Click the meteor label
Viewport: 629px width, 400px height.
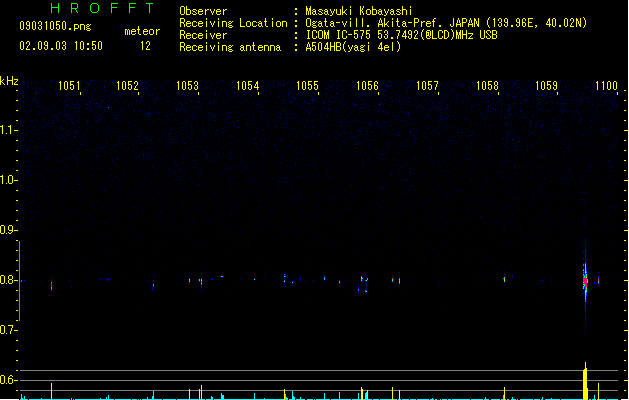(142, 31)
